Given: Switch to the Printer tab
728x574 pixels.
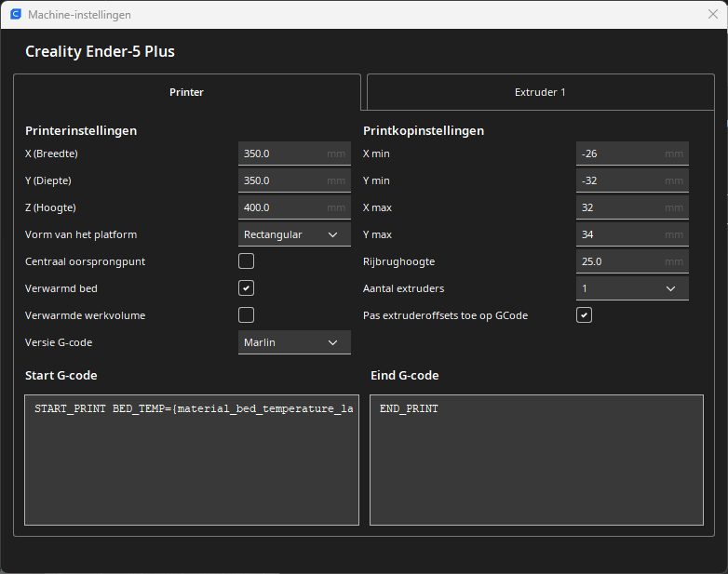Looking at the screenshot, I should (x=186, y=92).
